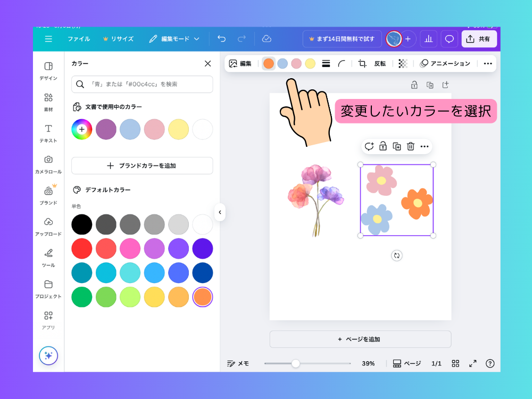Open the リサイズ menu
Viewport: 532px width, 399px height.
pos(118,39)
